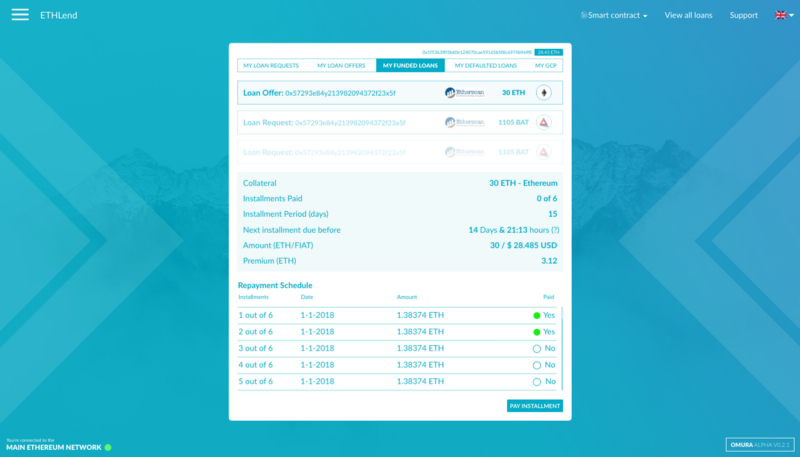Click the UK flag language icon
800x457 pixels.
pyautogui.click(x=780, y=16)
